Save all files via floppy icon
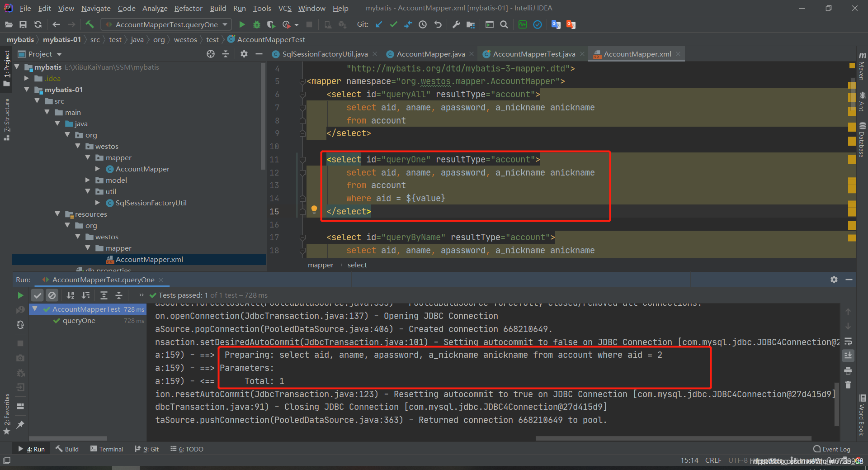 click(23, 24)
